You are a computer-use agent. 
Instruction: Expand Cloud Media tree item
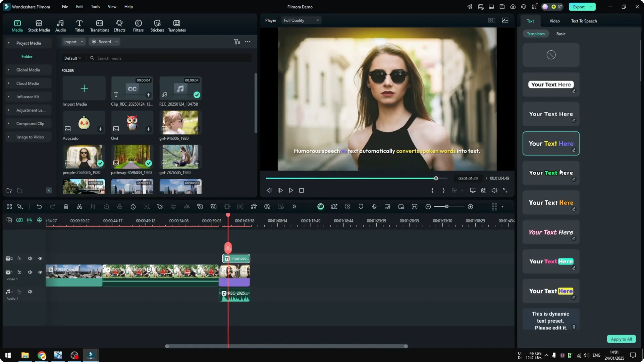[x=9, y=83]
